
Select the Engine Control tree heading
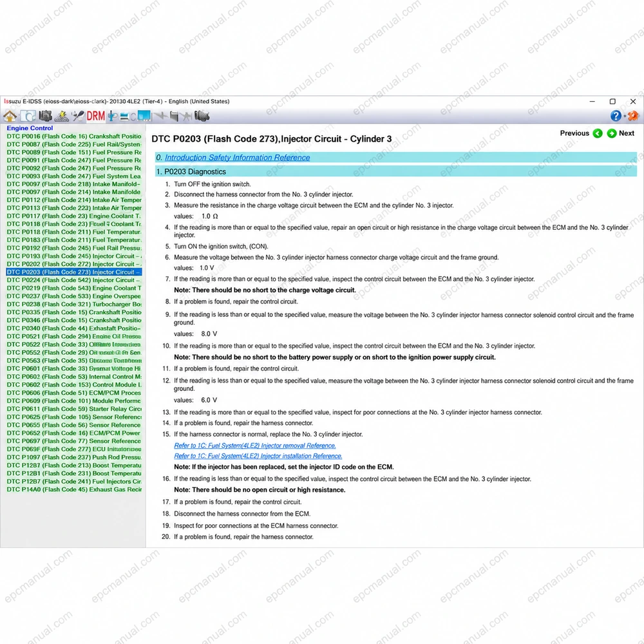point(30,128)
